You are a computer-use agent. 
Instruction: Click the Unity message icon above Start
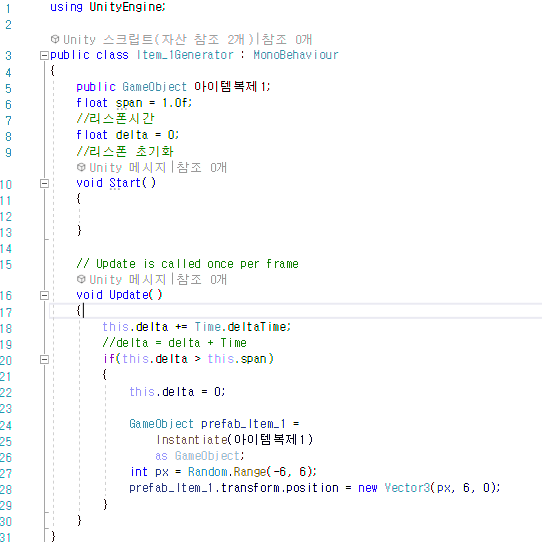81,167
